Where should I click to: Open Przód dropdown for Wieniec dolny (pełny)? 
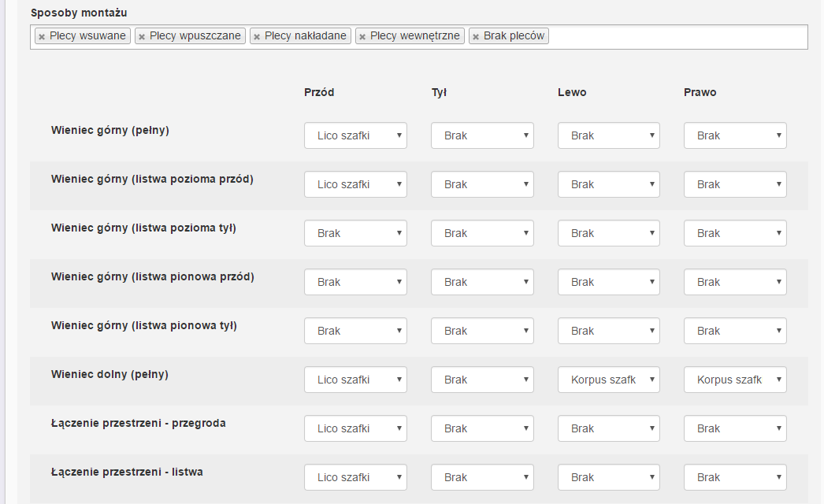355,380
